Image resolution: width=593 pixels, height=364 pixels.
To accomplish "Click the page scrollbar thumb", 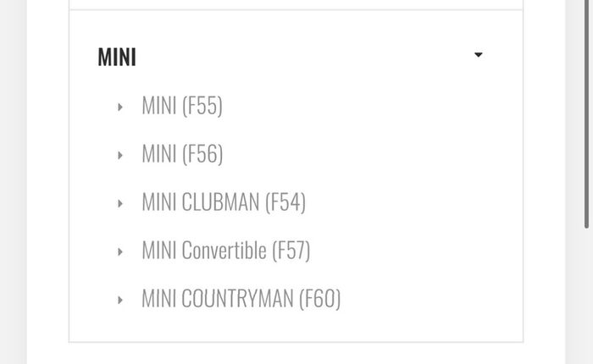I will pos(586,113).
